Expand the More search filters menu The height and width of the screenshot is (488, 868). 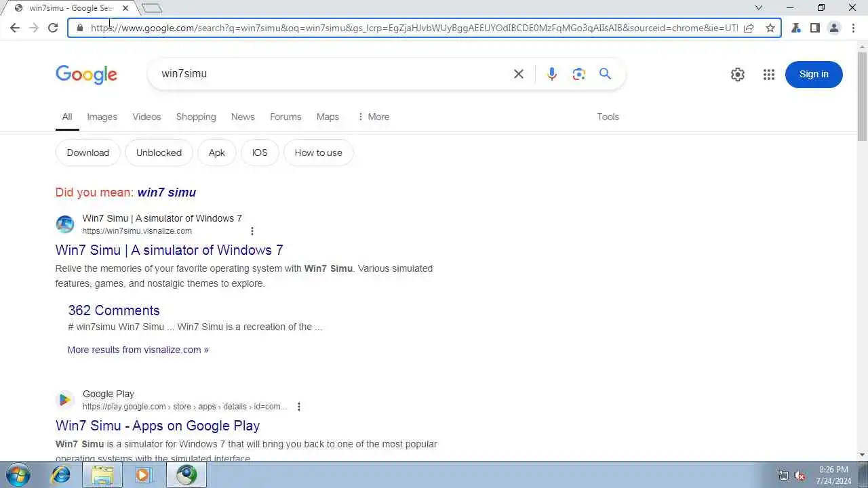click(373, 117)
